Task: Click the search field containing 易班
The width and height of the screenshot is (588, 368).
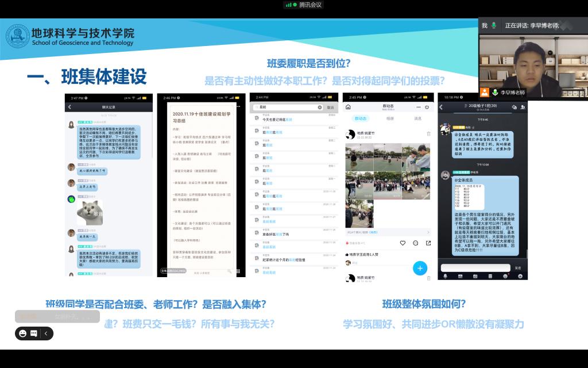Action: [287, 108]
